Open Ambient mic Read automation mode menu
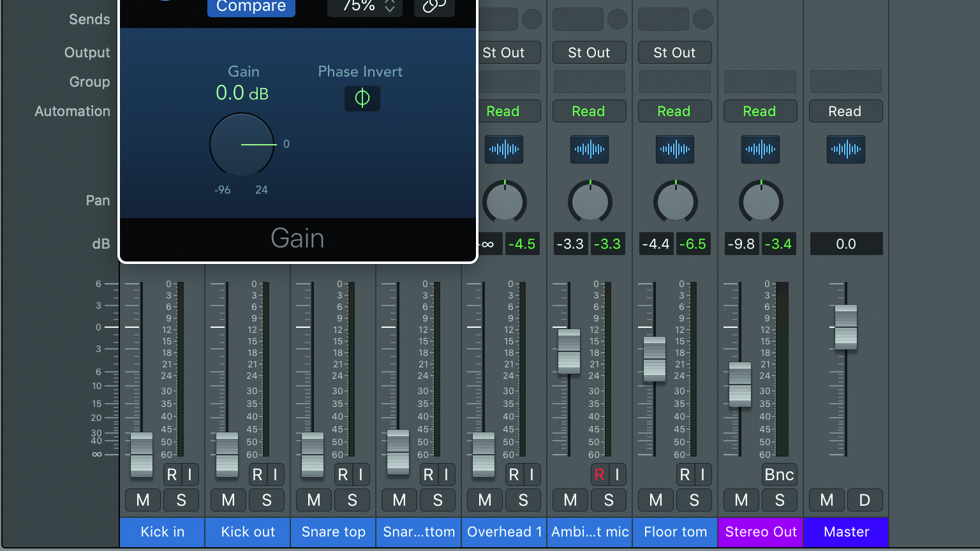Image resolution: width=980 pixels, height=551 pixels. click(x=590, y=111)
